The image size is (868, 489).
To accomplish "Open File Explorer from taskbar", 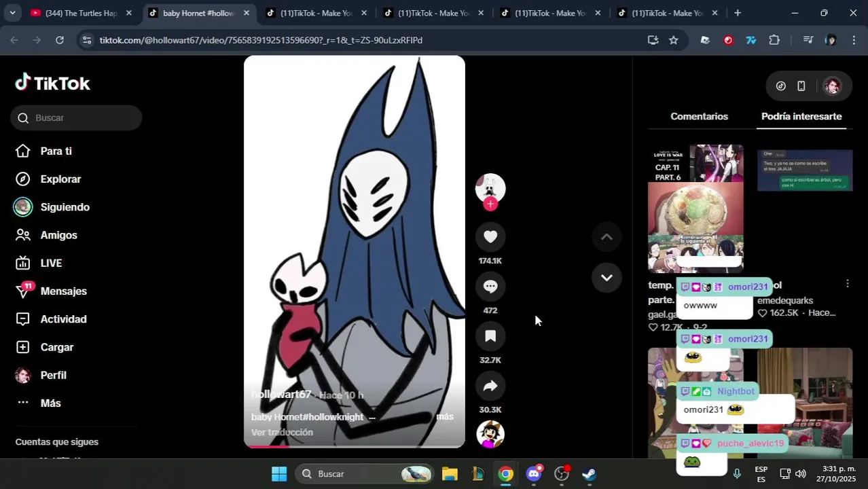I will pos(450,474).
